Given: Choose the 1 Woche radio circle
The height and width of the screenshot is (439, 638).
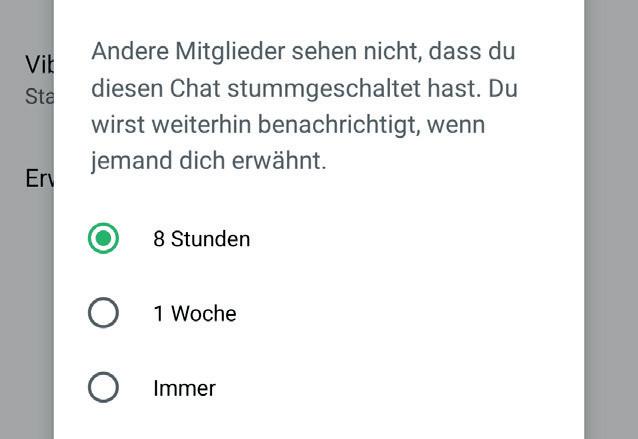Looking at the screenshot, I should point(103,313).
